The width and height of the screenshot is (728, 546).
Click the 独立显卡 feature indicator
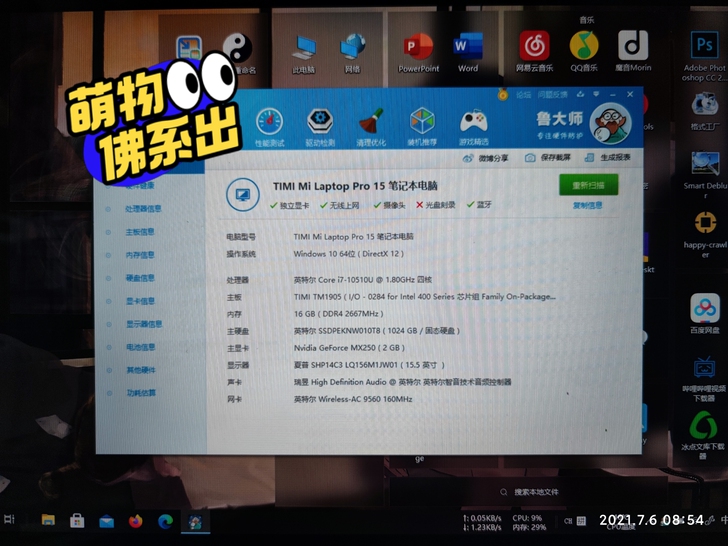pos(289,205)
